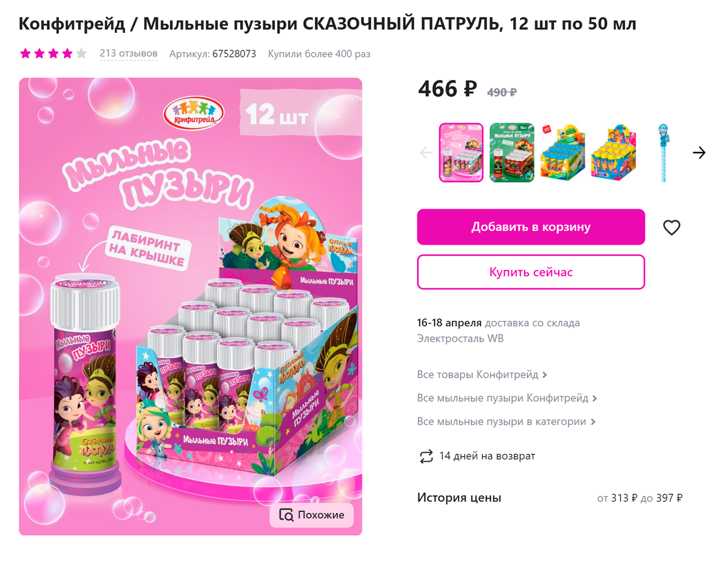Select the yellow display box thumbnail
This screenshot has width=728, height=562.
pyautogui.click(x=614, y=153)
